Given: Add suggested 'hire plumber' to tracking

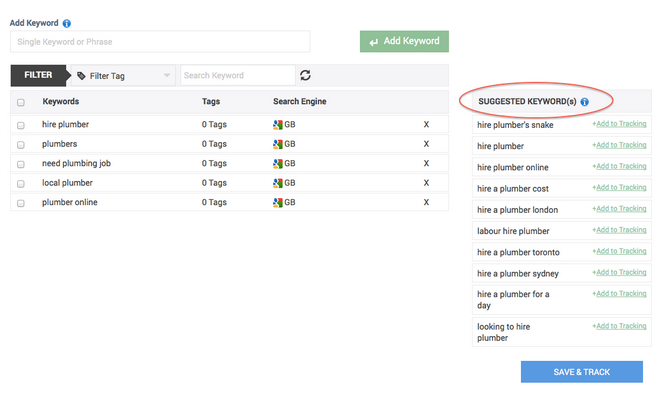Looking at the screenshot, I should (x=619, y=145).
